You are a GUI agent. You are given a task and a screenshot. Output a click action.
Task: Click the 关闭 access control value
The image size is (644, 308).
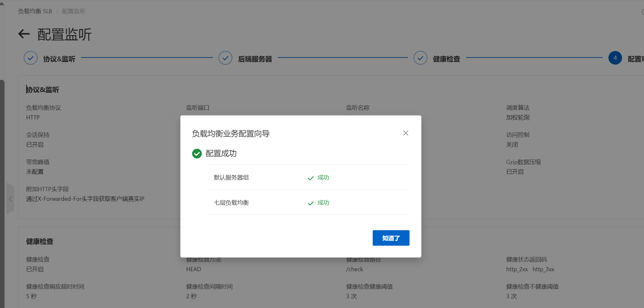512,145
